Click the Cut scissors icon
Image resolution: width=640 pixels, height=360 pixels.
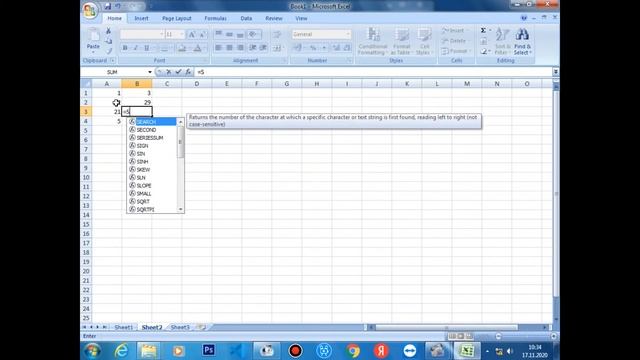pos(109,31)
